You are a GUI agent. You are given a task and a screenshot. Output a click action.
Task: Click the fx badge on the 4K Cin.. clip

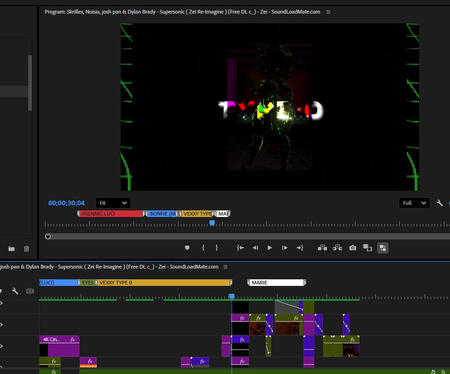point(73,339)
